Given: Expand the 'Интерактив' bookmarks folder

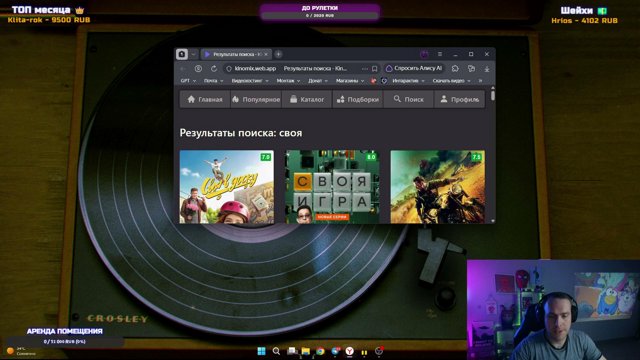Looking at the screenshot, I should pyautogui.click(x=408, y=81).
